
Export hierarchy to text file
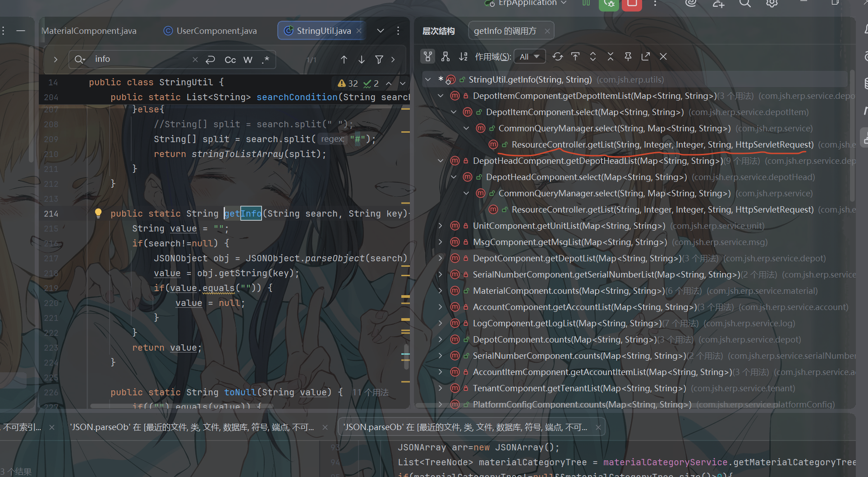[x=646, y=56]
